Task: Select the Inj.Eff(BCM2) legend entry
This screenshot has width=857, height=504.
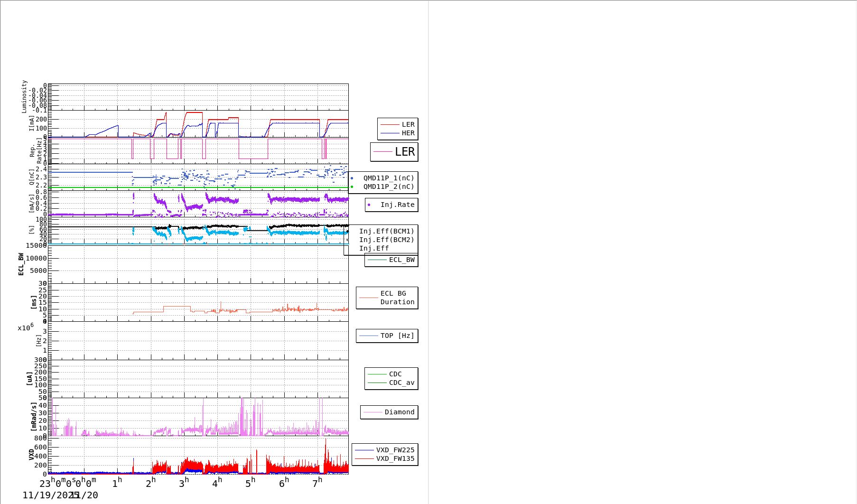Action: tap(386, 240)
